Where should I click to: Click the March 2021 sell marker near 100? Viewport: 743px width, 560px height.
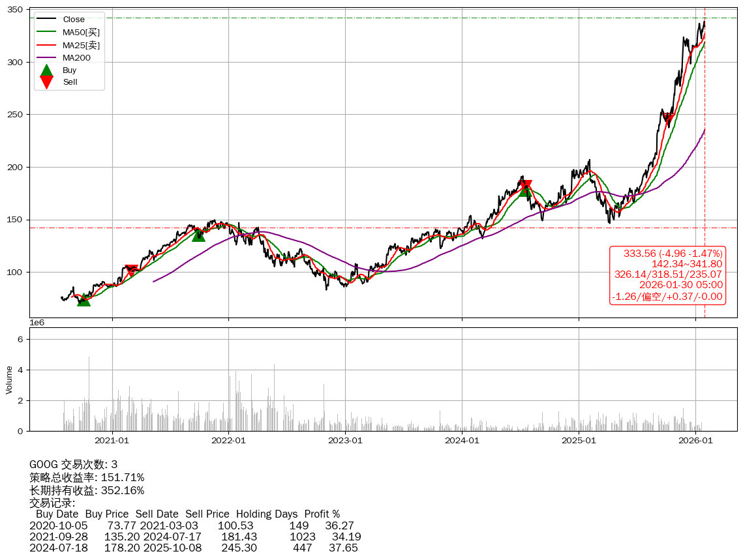131,271
